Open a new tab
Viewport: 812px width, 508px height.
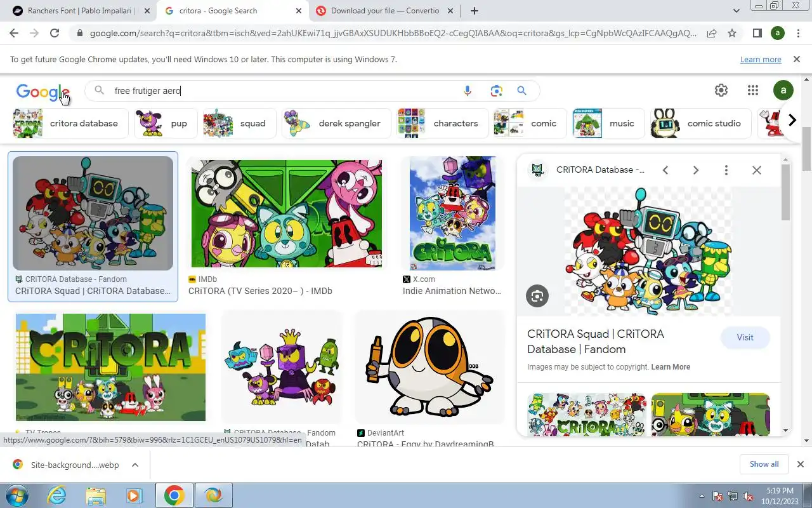pyautogui.click(x=475, y=11)
